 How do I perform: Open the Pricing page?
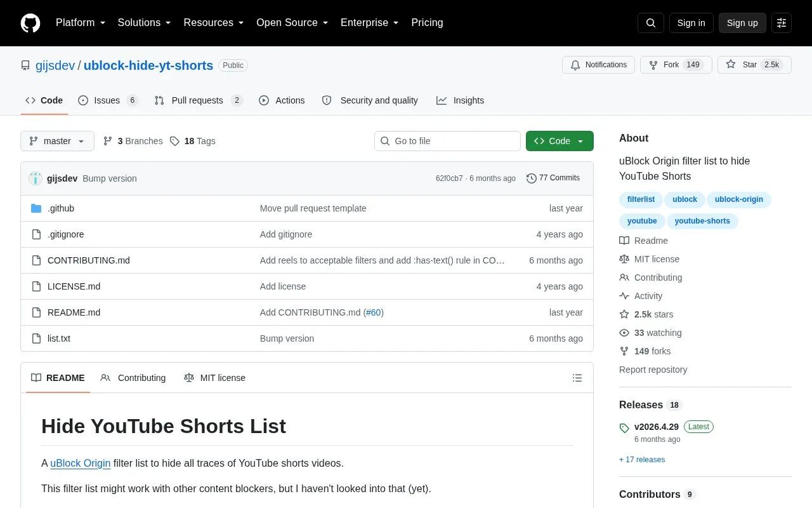427,23
